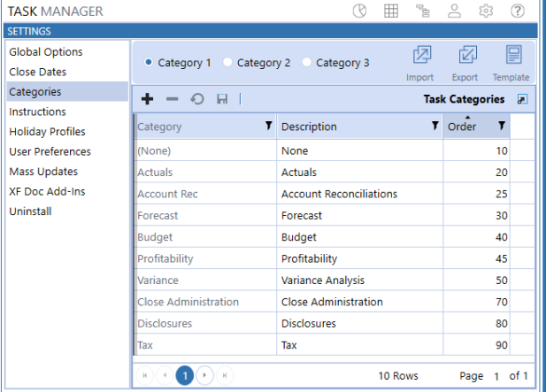This screenshot has height=392, width=546.
Task: Open the settings gear icon
Action: tap(486, 12)
